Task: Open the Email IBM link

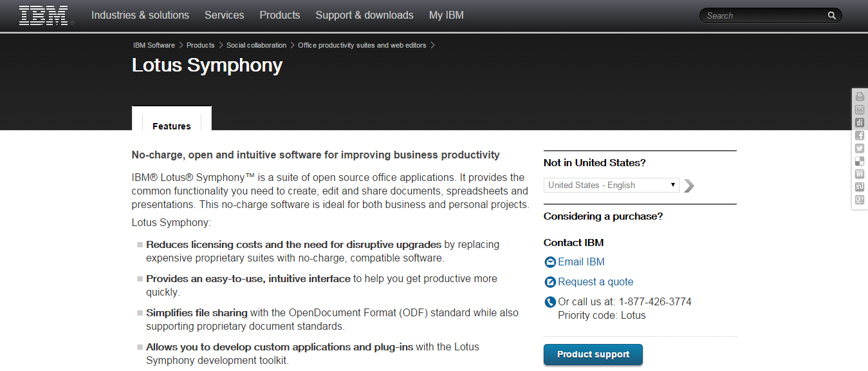Action: [x=582, y=262]
